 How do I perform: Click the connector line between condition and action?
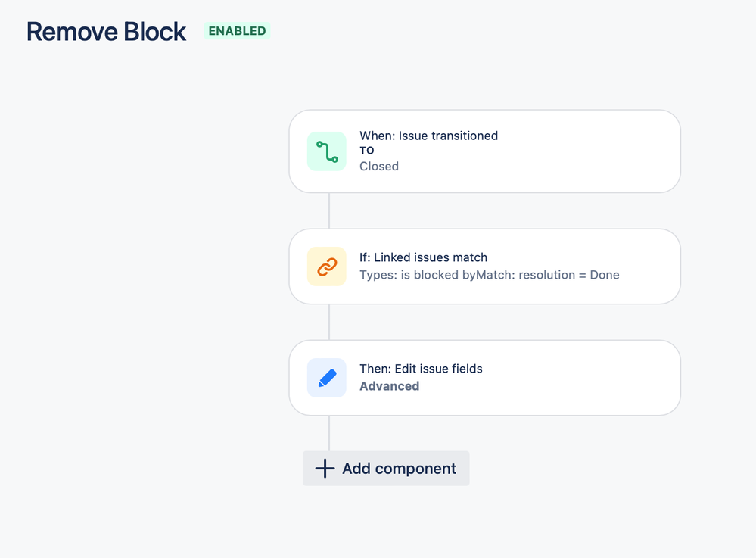pos(329,323)
